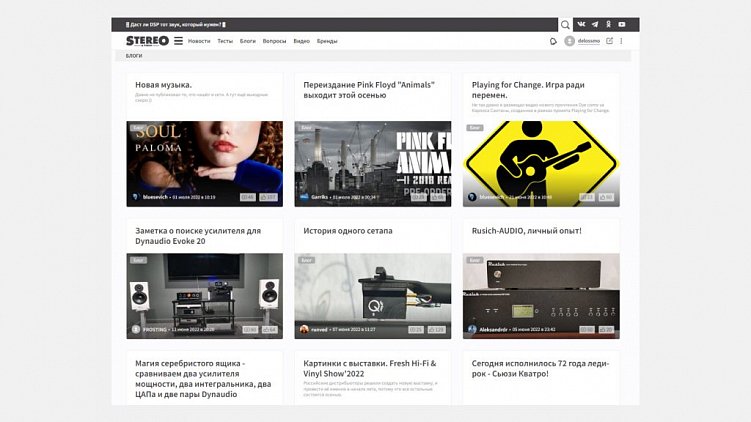Click likes counter on Pink Floyd card
Viewport: 751px width, 422px height.
coord(438,197)
